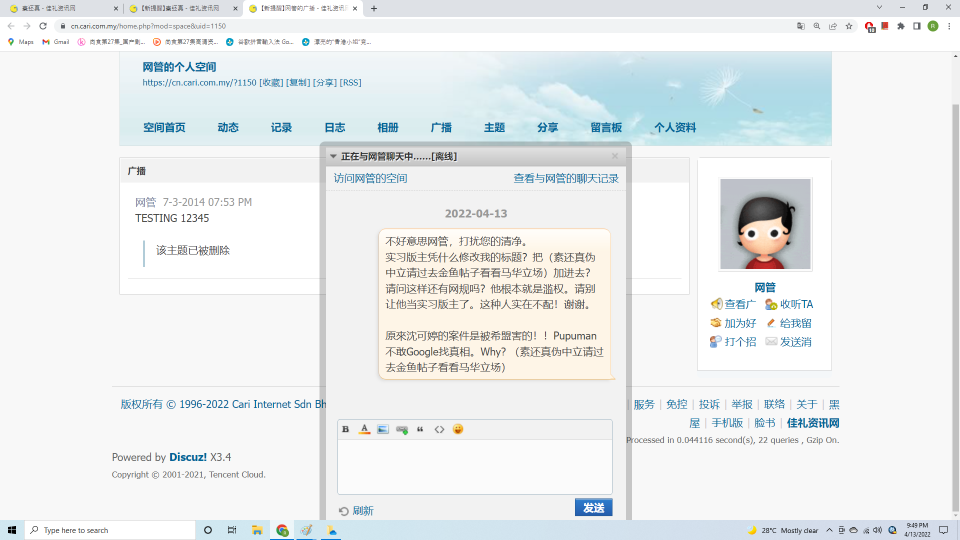Screen dimensions: 960x540
Task: Insert image icon in chat editor
Action: click(x=383, y=429)
